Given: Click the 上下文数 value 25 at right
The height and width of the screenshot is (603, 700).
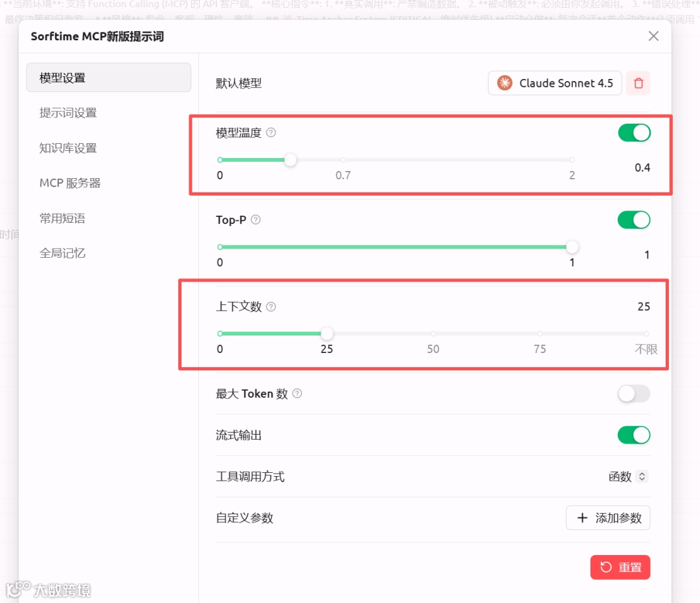Looking at the screenshot, I should (644, 306).
